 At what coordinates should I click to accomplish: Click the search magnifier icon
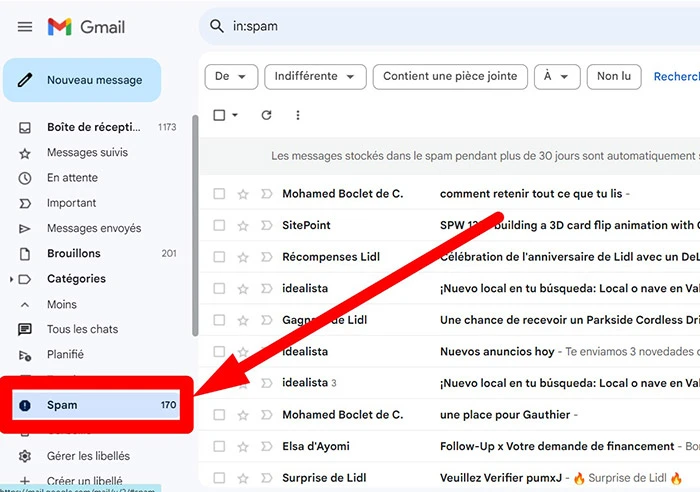coord(217,26)
